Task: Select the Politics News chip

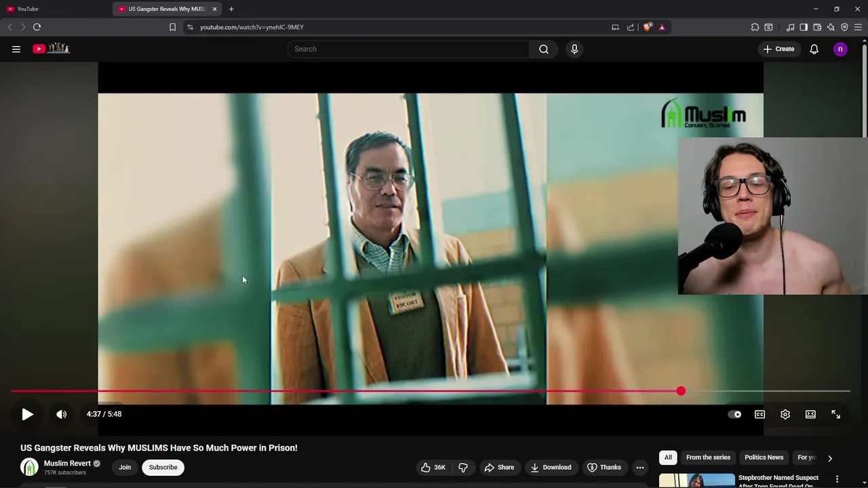Action: tap(764, 457)
